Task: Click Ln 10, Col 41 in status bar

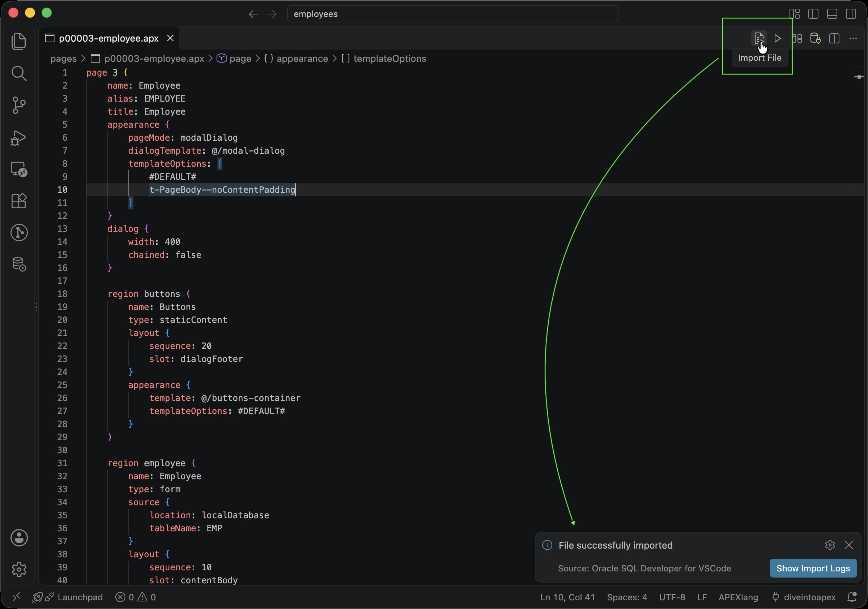Action: 567,597
